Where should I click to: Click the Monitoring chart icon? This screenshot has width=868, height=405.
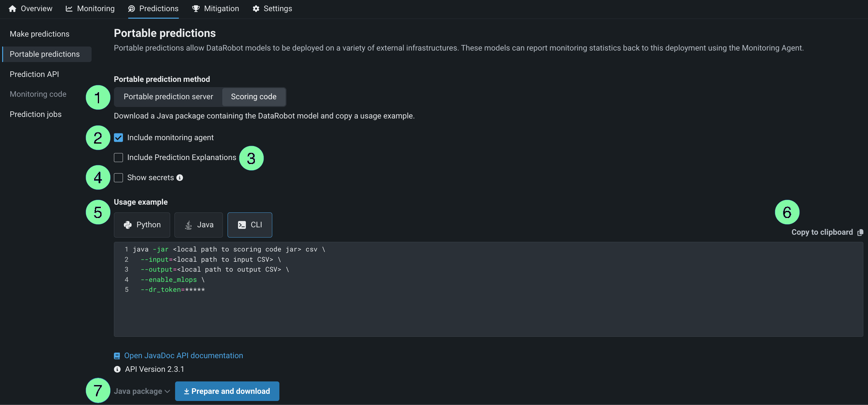tap(69, 9)
